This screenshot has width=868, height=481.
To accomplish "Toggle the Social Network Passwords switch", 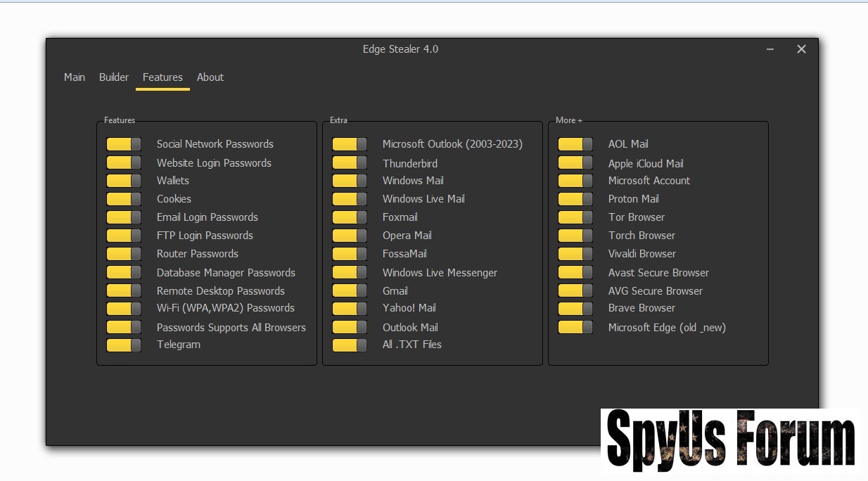I will pos(124,144).
